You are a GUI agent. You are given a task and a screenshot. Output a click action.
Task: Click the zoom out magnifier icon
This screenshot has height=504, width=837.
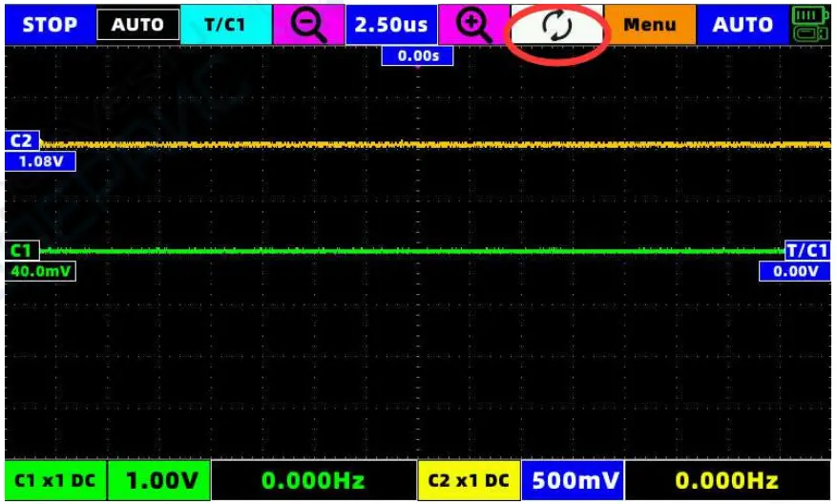308,25
